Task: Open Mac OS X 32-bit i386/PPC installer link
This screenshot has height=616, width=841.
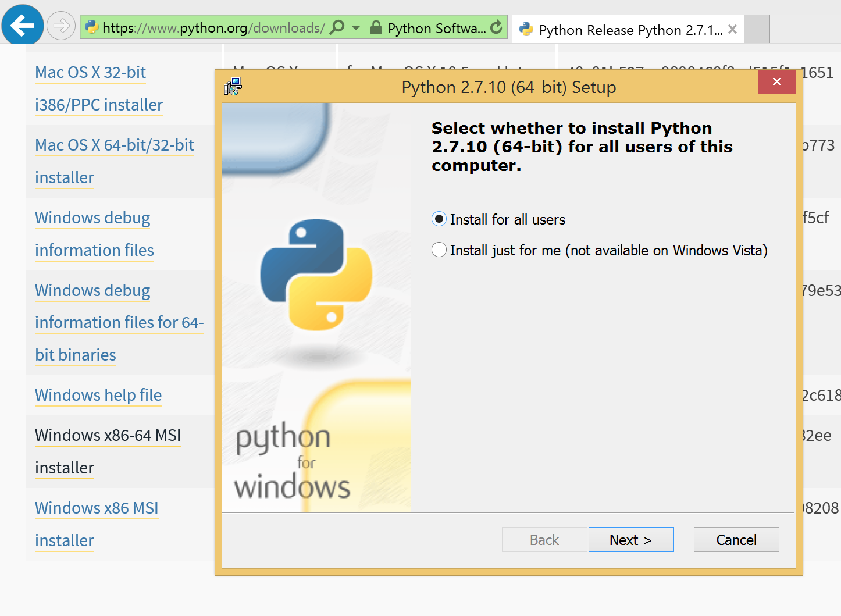Action: click(99, 88)
